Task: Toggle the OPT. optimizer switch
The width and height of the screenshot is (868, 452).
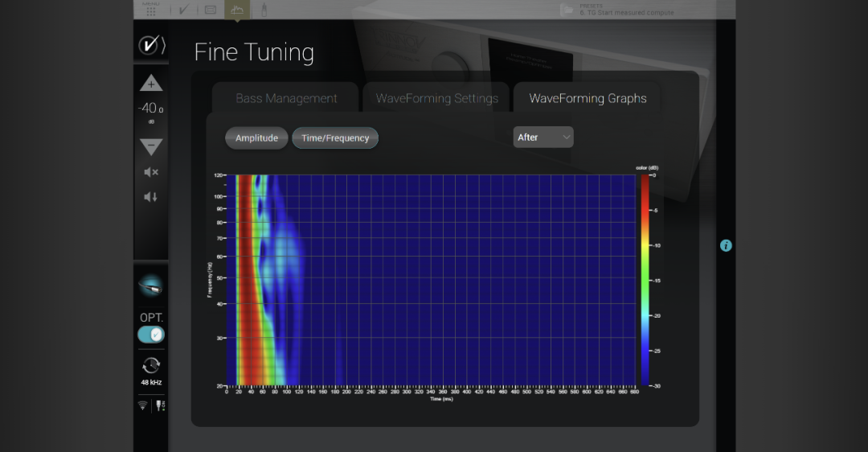Action: pos(151,335)
